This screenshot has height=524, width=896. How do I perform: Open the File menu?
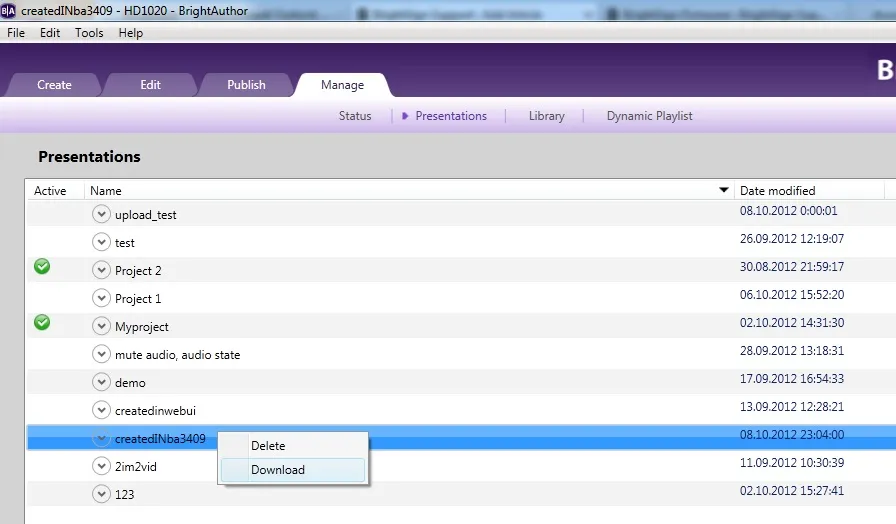(16, 33)
